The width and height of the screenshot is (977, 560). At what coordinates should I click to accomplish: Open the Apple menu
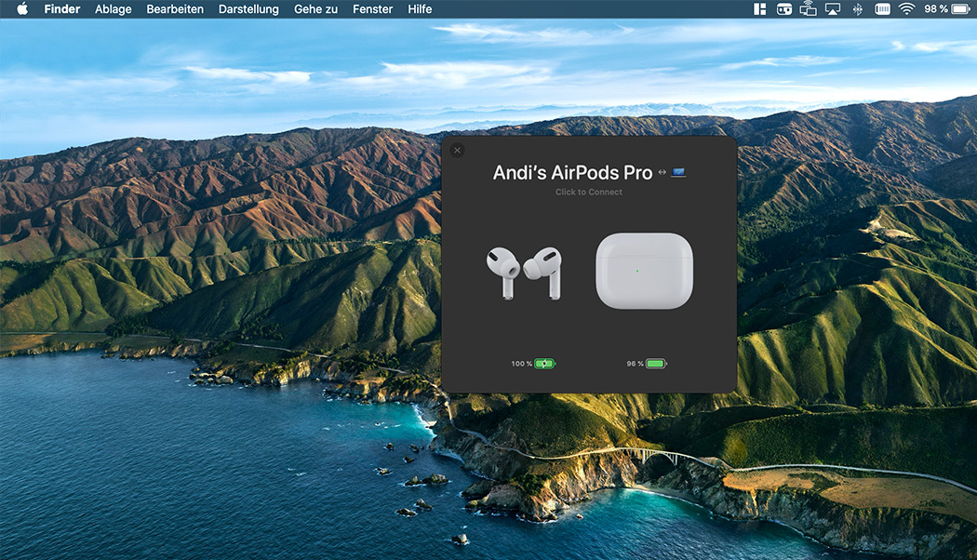(x=22, y=8)
